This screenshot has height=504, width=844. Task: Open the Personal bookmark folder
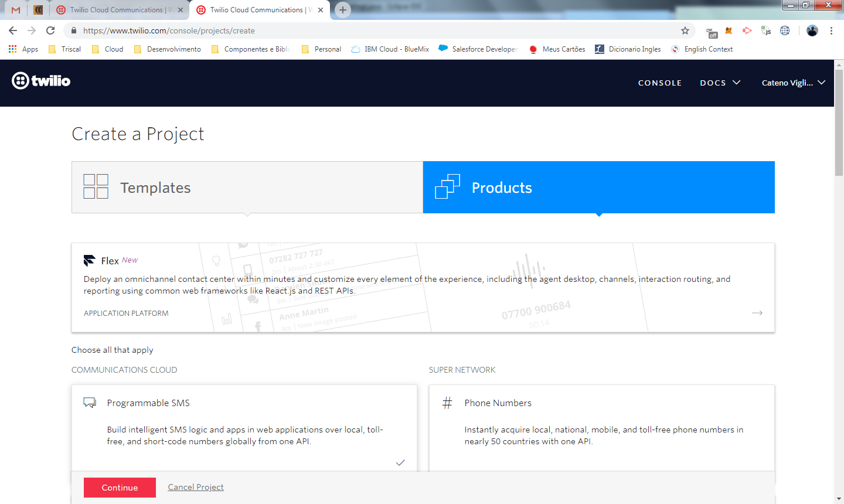coord(321,49)
